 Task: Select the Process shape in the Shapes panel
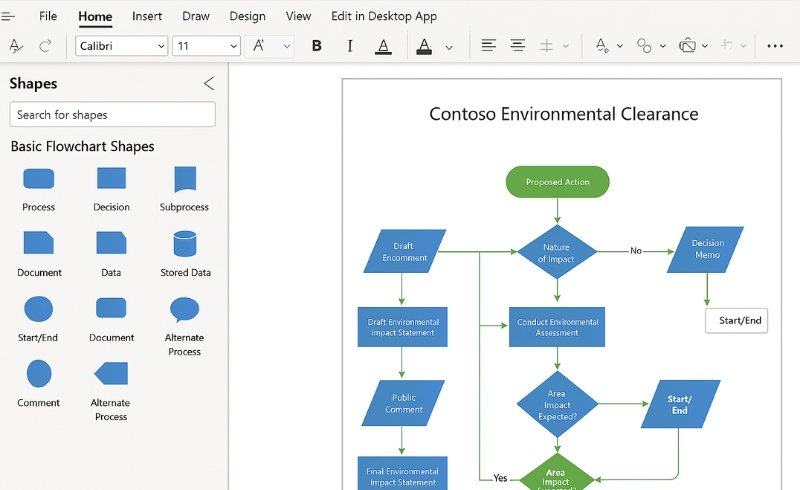coord(38,180)
